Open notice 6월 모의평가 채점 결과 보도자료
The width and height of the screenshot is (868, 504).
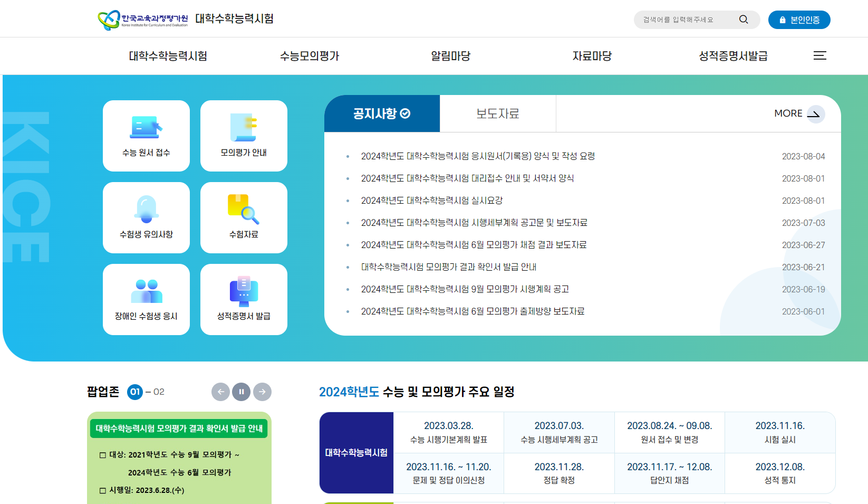[474, 245]
